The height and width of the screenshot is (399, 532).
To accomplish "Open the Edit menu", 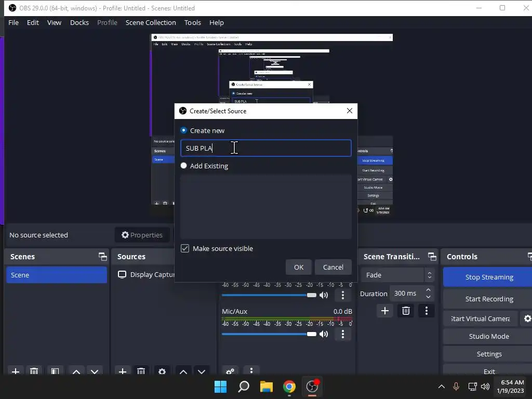I will (33, 22).
